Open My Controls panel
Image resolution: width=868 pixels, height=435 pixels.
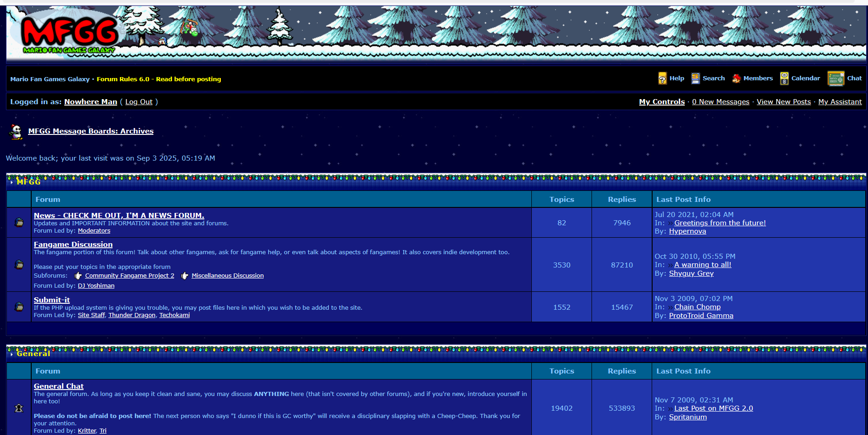(662, 102)
